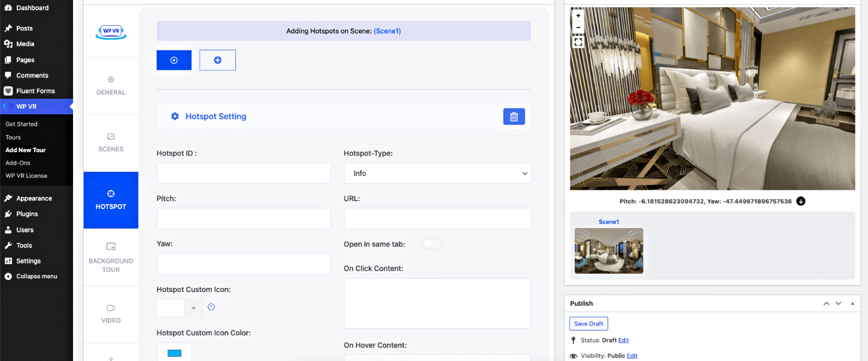Click the Save Draft button

coord(588,324)
